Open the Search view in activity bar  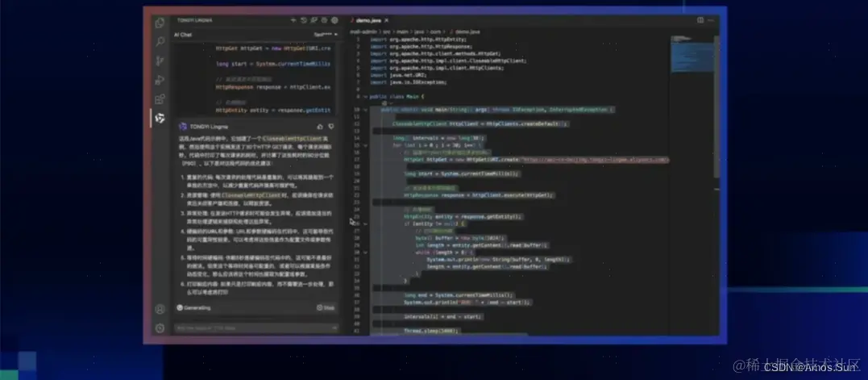[160, 41]
